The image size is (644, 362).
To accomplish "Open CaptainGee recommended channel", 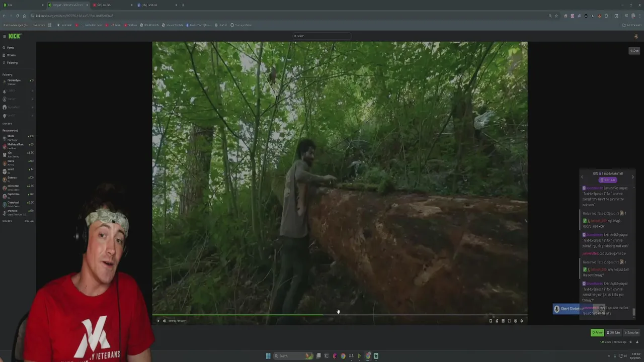I will tap(18, 195).
